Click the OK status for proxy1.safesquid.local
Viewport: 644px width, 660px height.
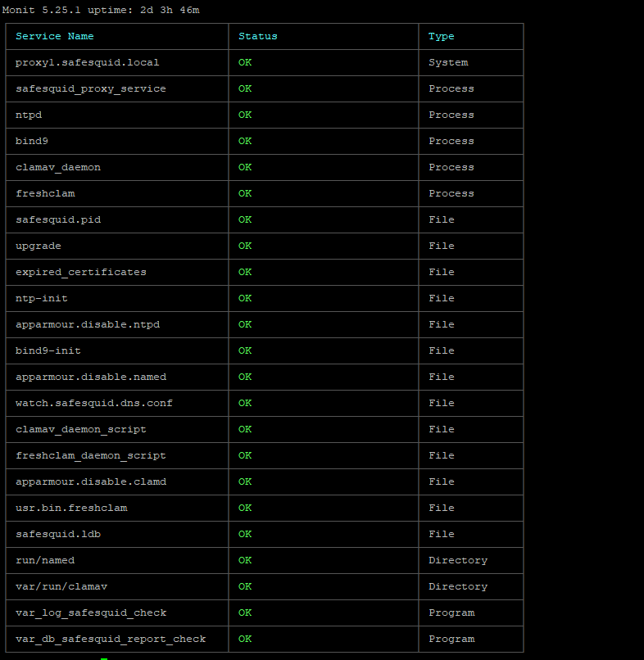pyautogui.click(x=245, y=63)
